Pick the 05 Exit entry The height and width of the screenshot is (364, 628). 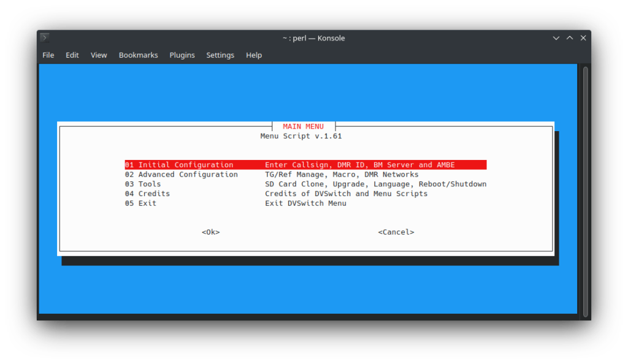tap(305, 203)
